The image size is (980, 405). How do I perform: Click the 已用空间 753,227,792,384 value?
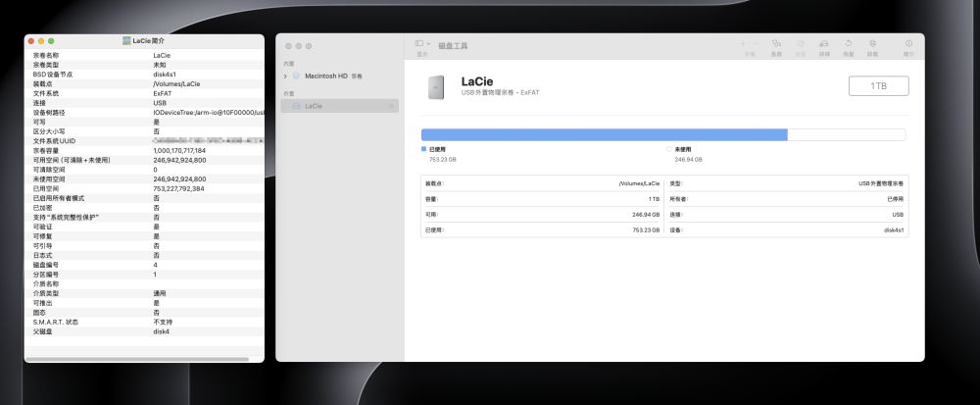click(x=178, y=188)
